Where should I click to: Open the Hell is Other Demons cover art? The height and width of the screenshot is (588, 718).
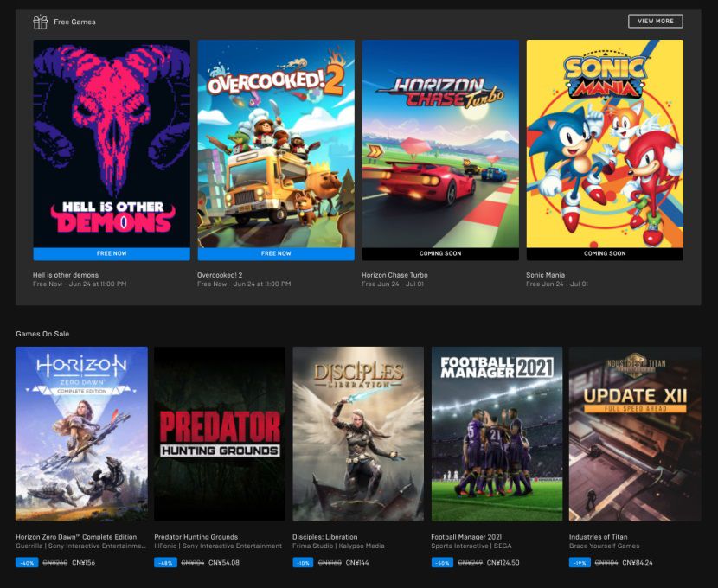[x=112, y=144]
